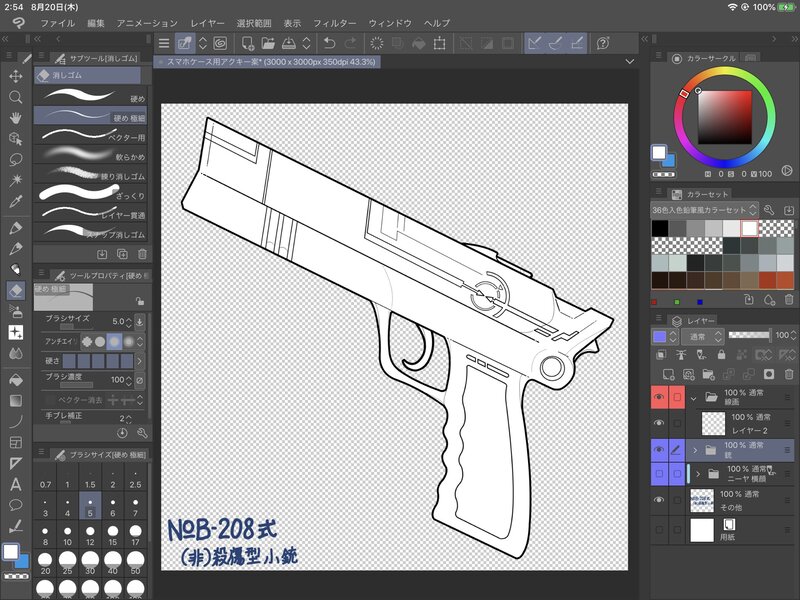Open the brush size stepper
The height and width of the screenshot is (600, 800).
pyautogui.click(x=128, y=321)
